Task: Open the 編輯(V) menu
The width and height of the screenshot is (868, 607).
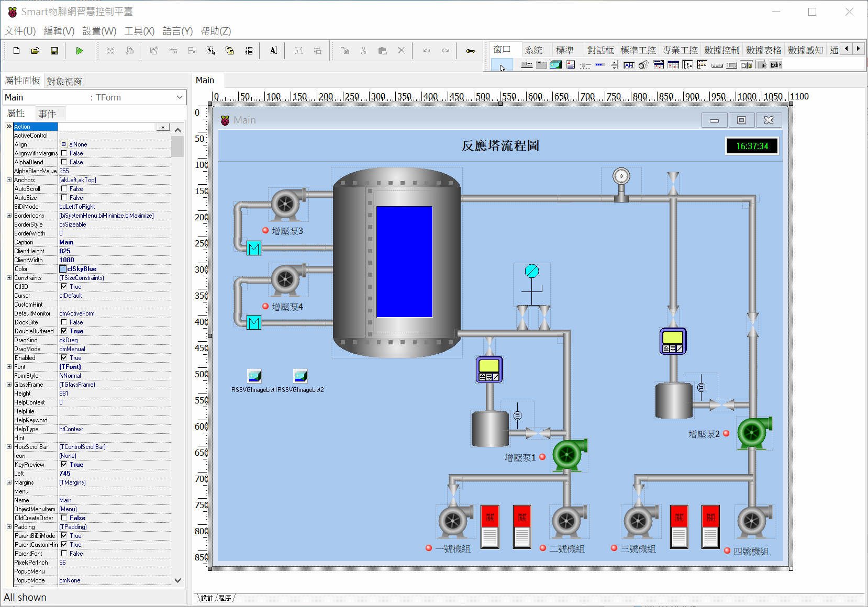Action: click(x=59, y=31)
